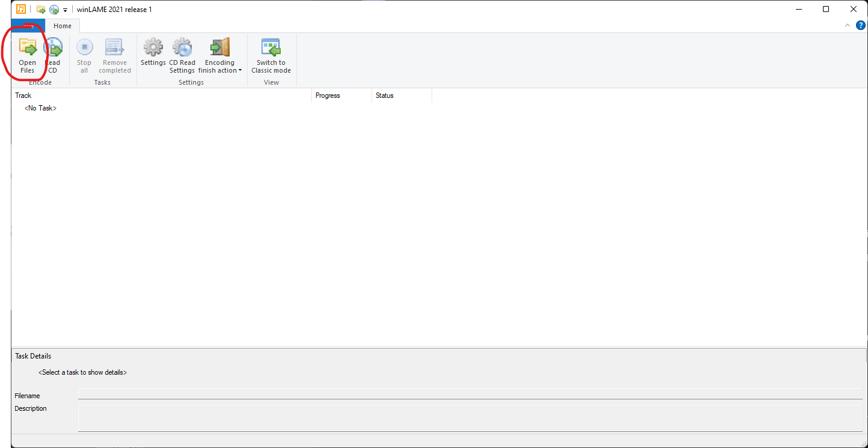The image size is (868, 448).
Task: Click quick access Open Files icon
Action: point(41,10)
